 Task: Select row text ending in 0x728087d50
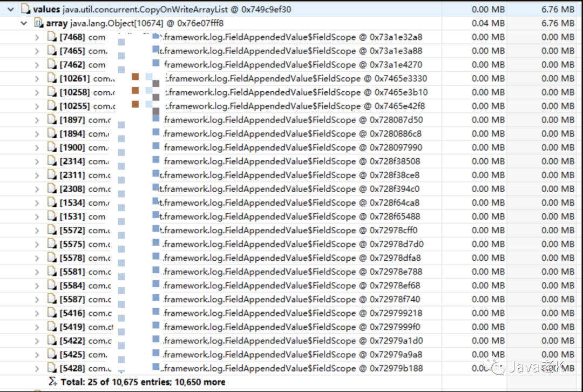(x=241, y=120)
